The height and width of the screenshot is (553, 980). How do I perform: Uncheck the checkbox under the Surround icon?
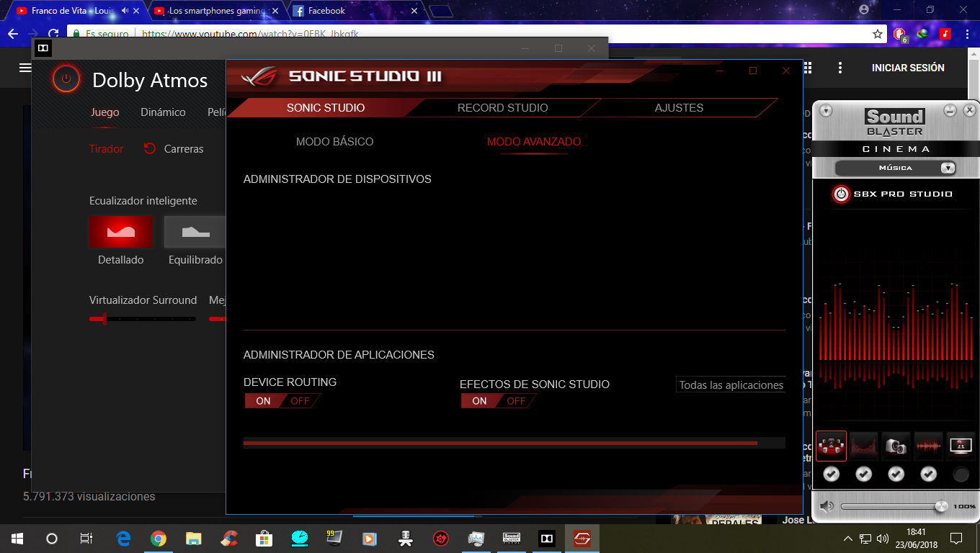point(831,474)
